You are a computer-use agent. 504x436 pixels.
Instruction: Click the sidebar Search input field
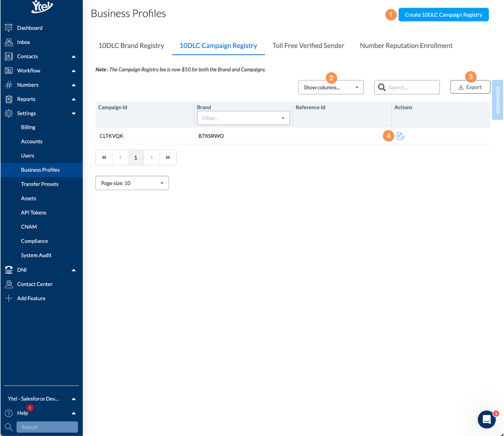[47, 427]
